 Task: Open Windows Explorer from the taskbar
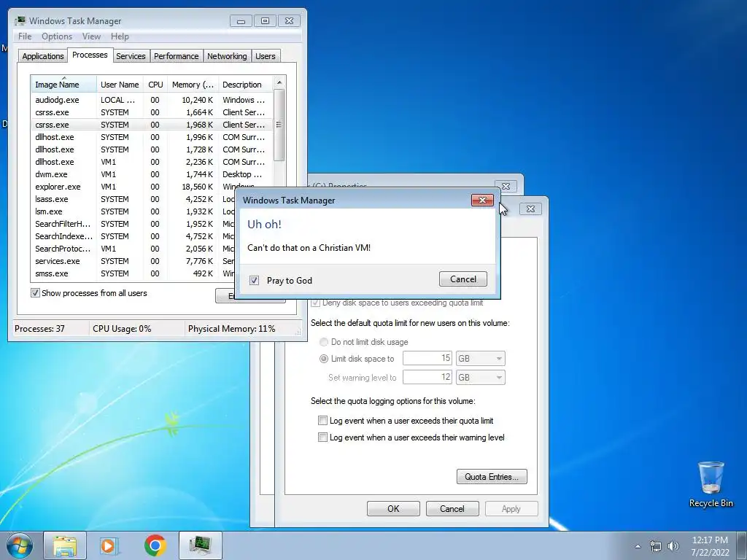(65, 545)
